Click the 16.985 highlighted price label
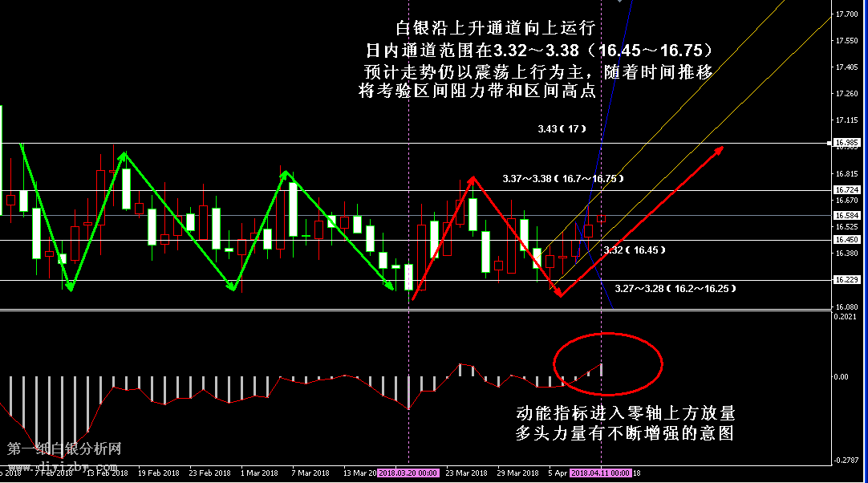868x483 pixels. (847, 144)
